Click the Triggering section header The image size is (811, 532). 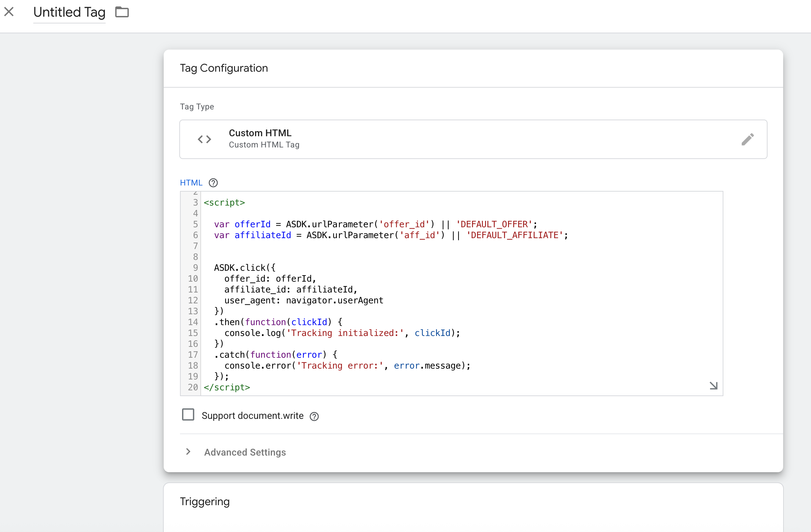[204, 501]
